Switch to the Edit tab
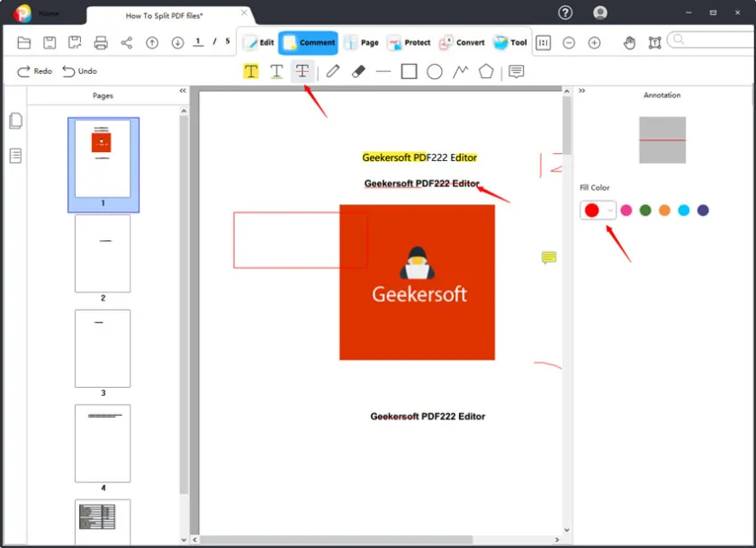The height and width of the screenshot is (548, 756). coord(258,42)
